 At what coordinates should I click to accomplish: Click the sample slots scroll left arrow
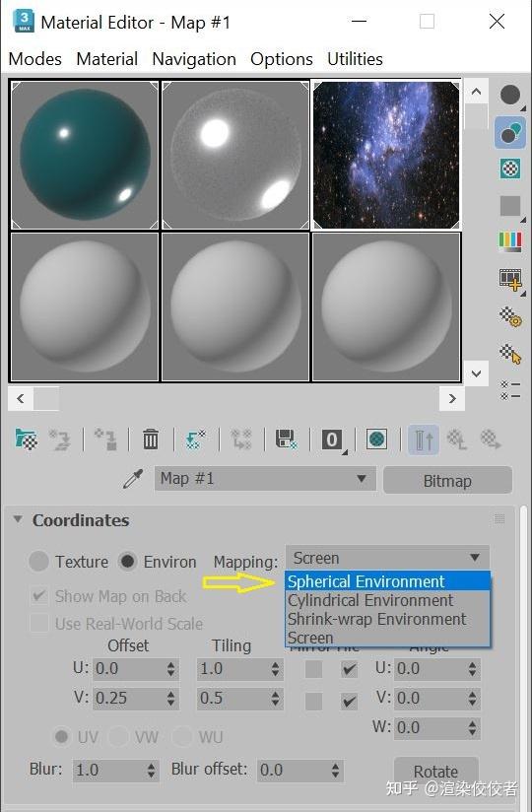pos(21,398)
